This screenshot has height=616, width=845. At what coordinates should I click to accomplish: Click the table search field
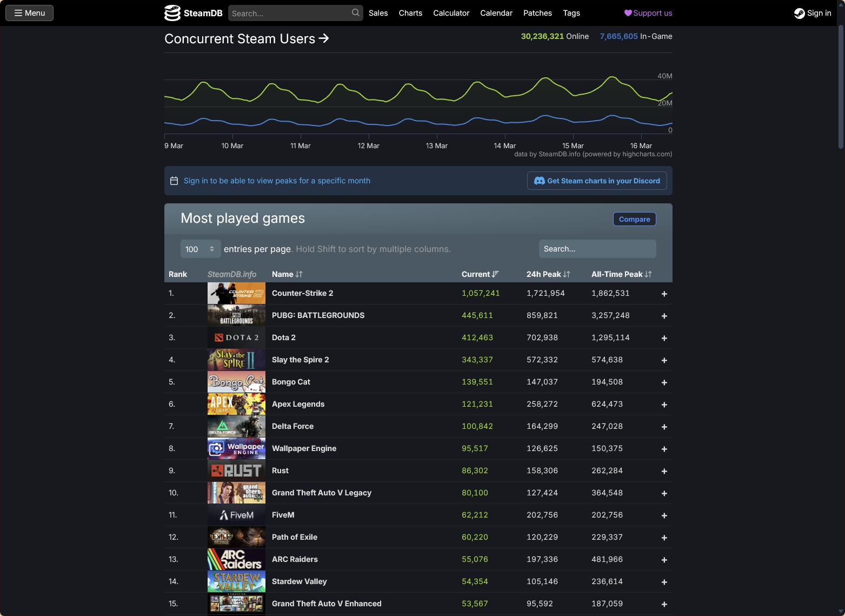[x=597, y=249]
